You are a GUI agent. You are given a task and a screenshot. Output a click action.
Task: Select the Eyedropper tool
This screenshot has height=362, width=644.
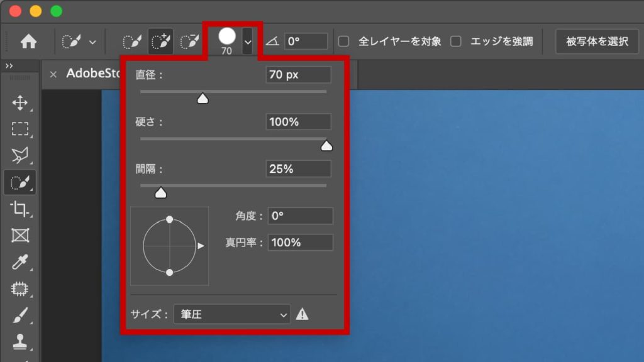[19, 262]
